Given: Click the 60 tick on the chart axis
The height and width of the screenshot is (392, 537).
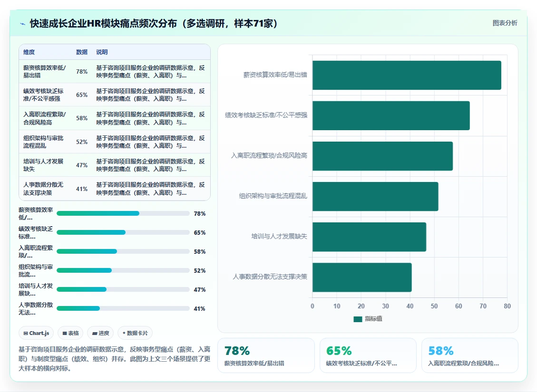Looking at the screenshot, I should tap(459, 306).
